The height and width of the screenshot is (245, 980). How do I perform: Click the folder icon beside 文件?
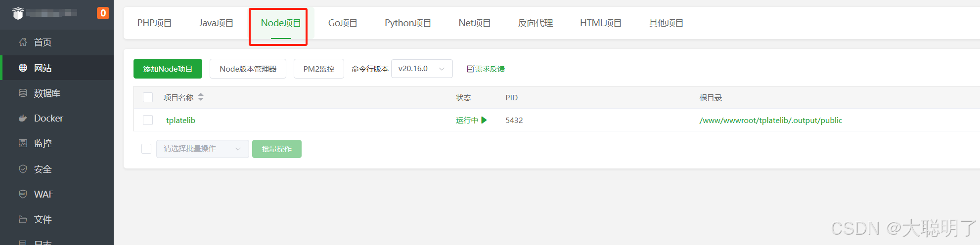click(x=23, y=219)
